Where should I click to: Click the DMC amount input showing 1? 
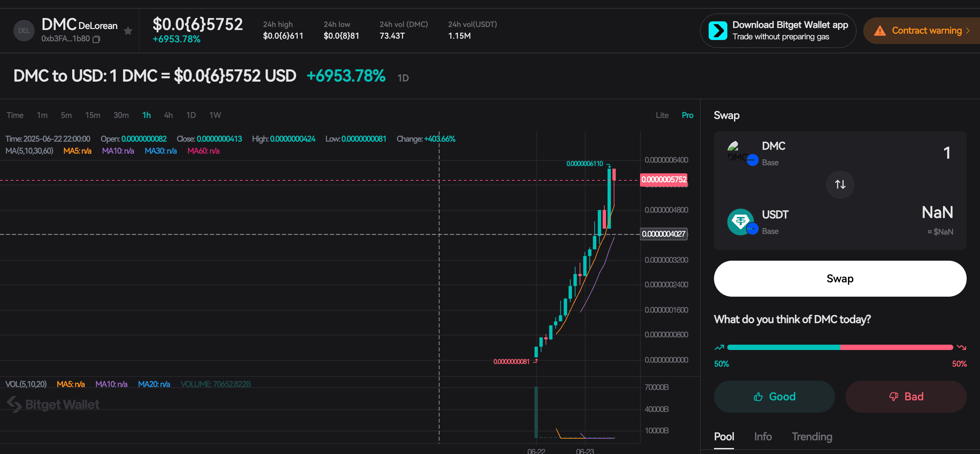tap(947, 153)
